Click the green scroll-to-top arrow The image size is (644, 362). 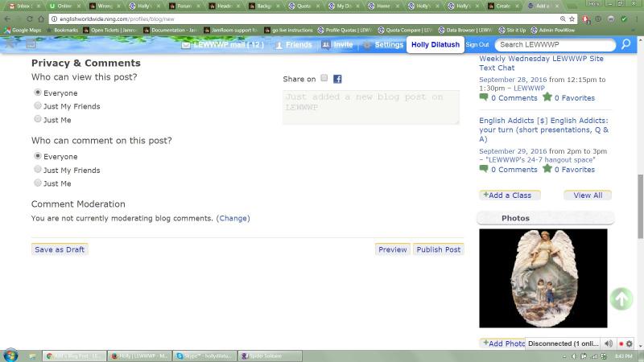(x=621, y=298)
